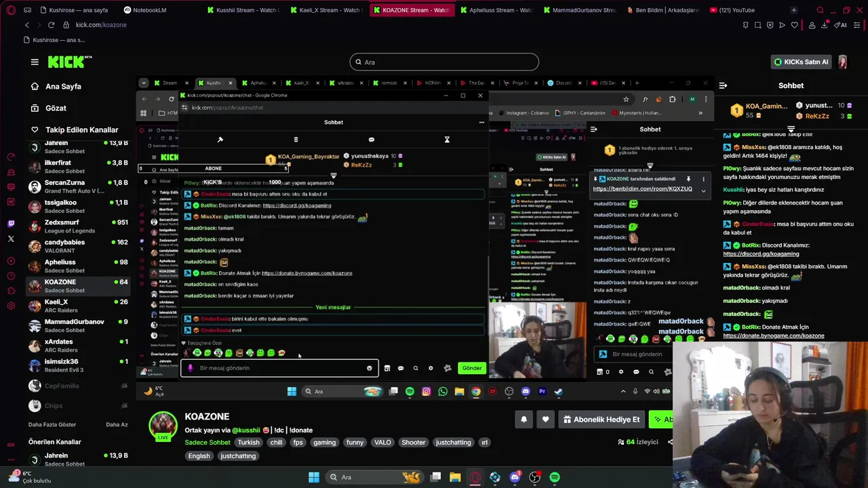
Task: Switch to Kushirose ana sayfa tab
Action: click(73, 10)
